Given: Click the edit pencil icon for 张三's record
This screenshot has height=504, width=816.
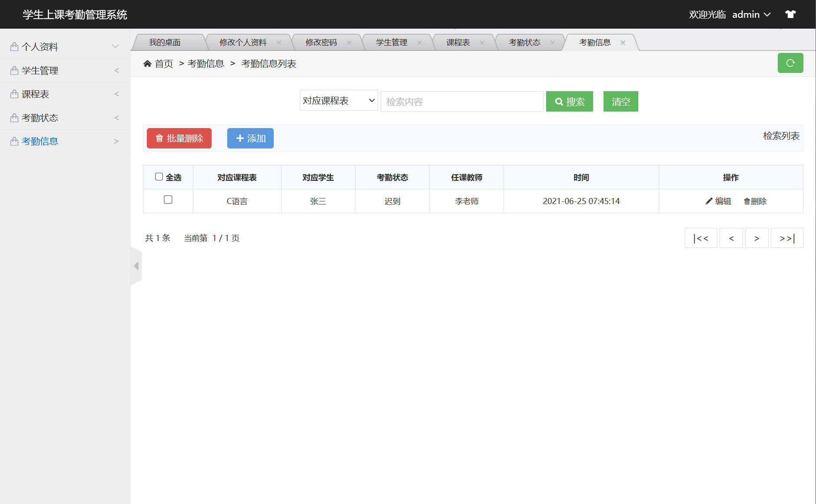Looking at the screenshot, I should [x=708, y=201].
